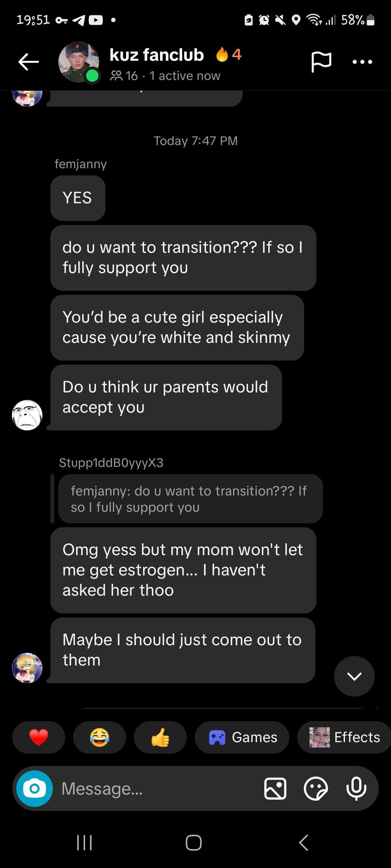Tap femjanny's wojak avatar
The image size is (391, 868).
coord(27,415)
